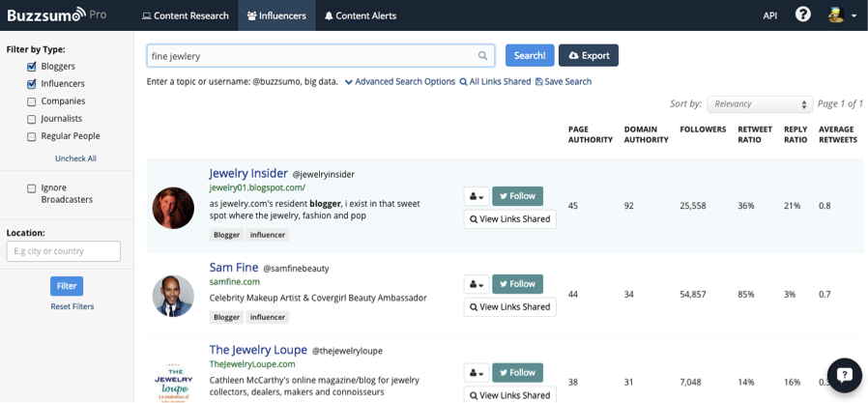Click the Domain Authority column header
The width and height of the screenshot is (868, 403).
click(646, 134)
